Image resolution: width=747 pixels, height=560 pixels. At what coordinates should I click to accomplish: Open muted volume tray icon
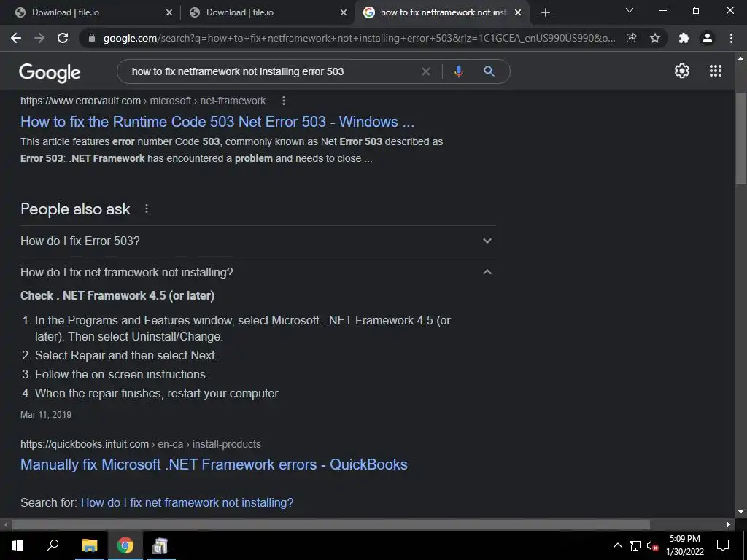click(652, 545)
